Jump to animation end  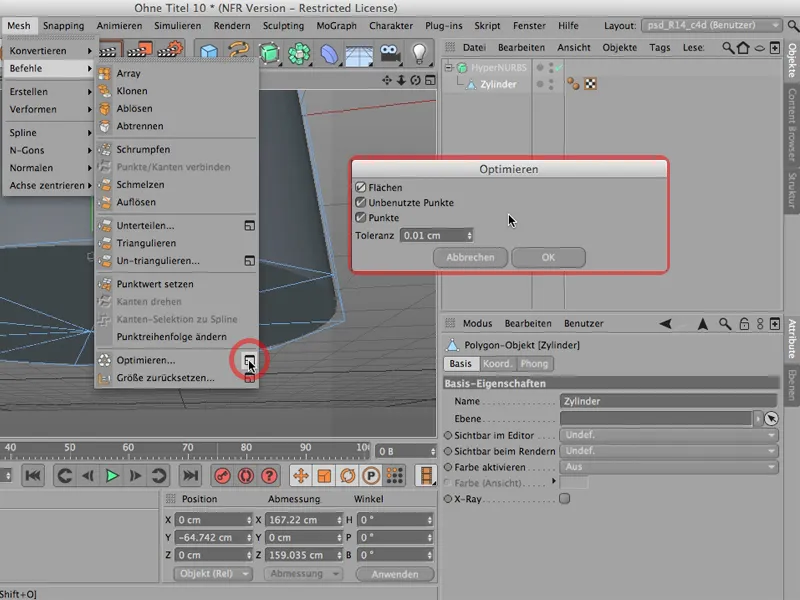190,476
